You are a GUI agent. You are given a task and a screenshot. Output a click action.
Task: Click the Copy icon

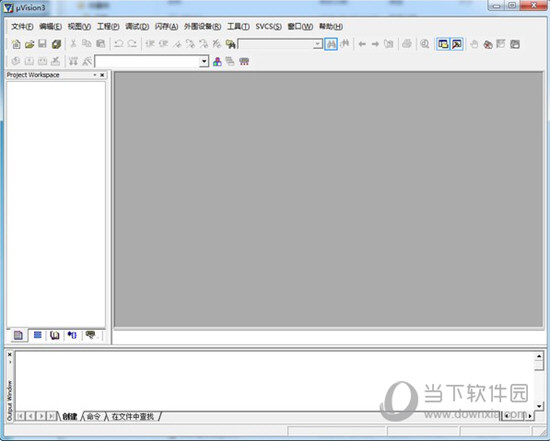click(87, 44)
